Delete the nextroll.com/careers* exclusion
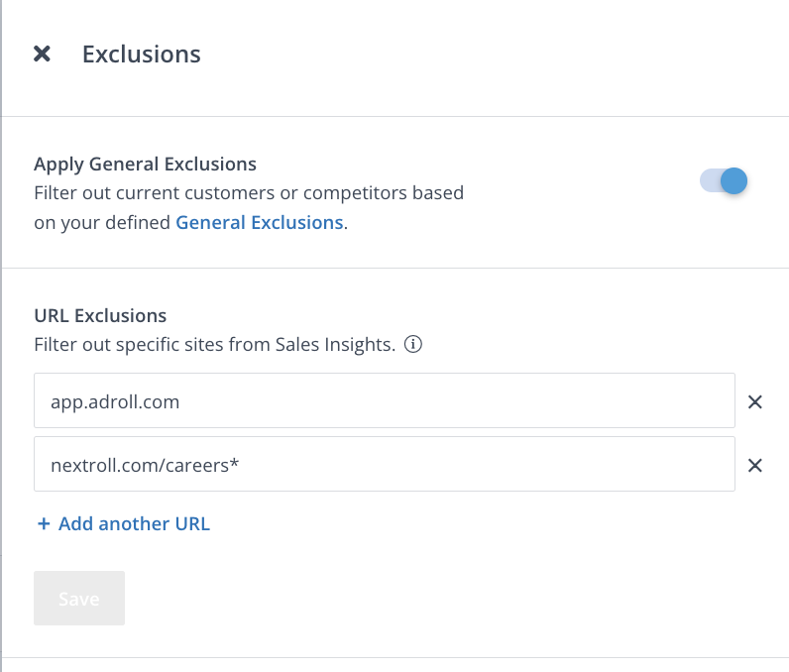The image size is (789, 672). pyautogui.click(x=754, y=465)
